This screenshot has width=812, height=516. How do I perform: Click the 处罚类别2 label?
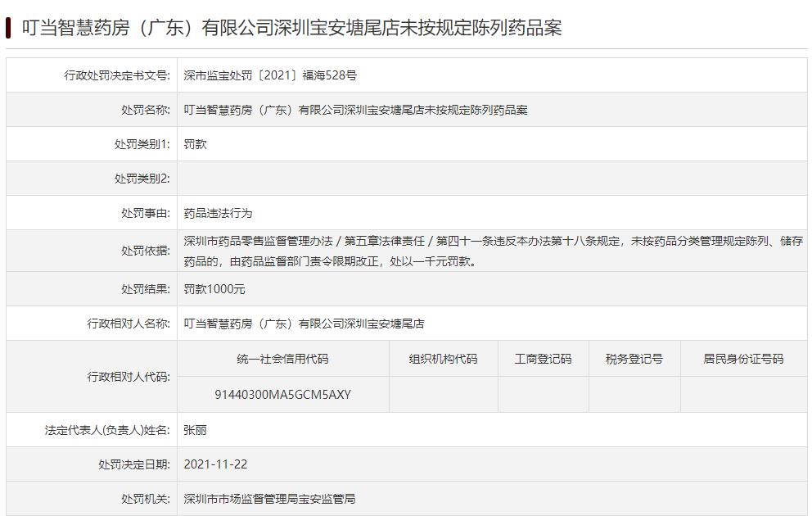(x=142, y=179)
